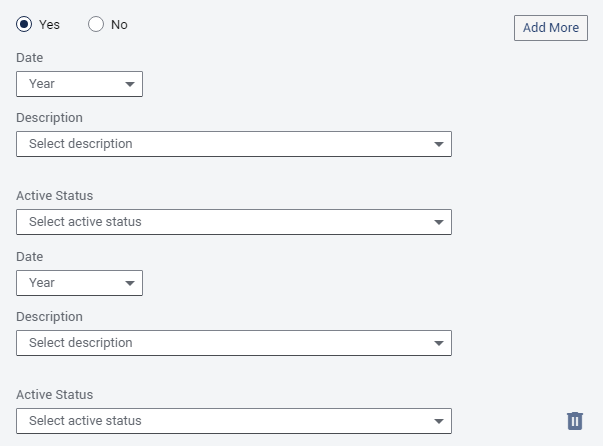Select the No radio button
This screenshot has height=446, width=603.
(97, 25)
